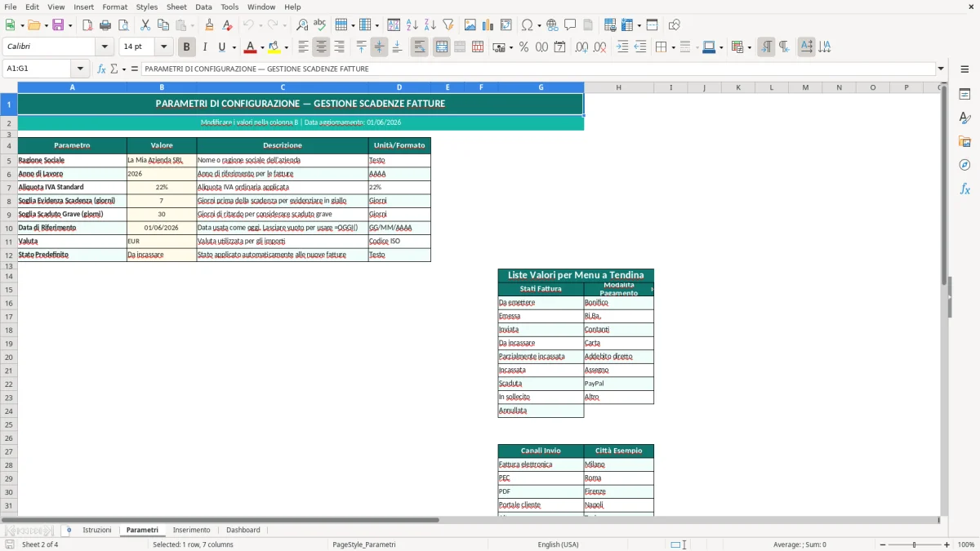Screen dimensions: 980x551
Task: Click in the formula input line
Action: tap(537, 69)
